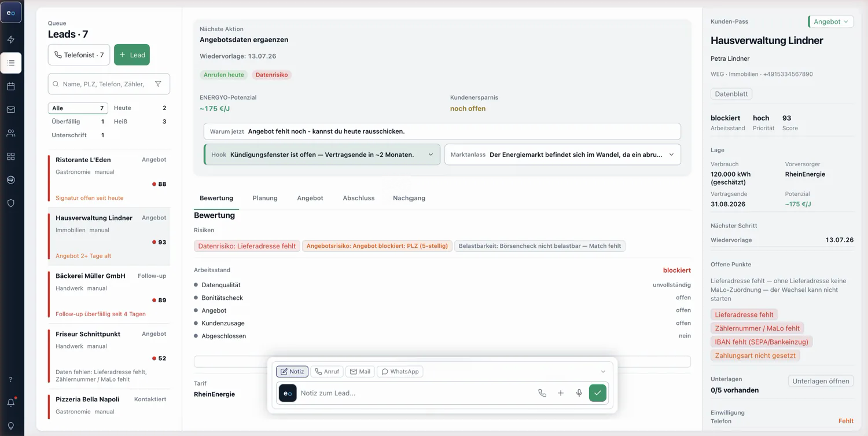Switch the composer to Mail mode
The image size is (868, 436).
pyautogui.click(x=360, y=372)
